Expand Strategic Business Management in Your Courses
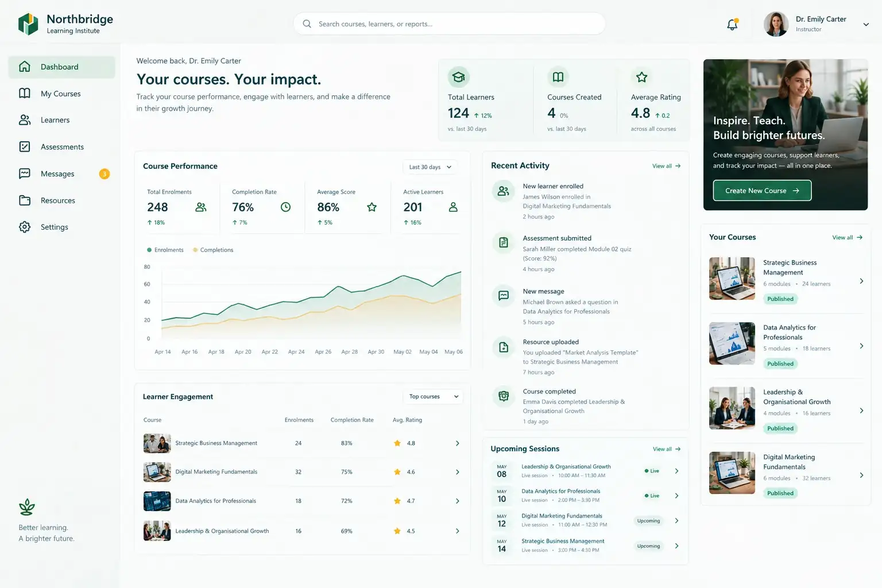This screenshot has width=882, height=588. coord(861,281)
